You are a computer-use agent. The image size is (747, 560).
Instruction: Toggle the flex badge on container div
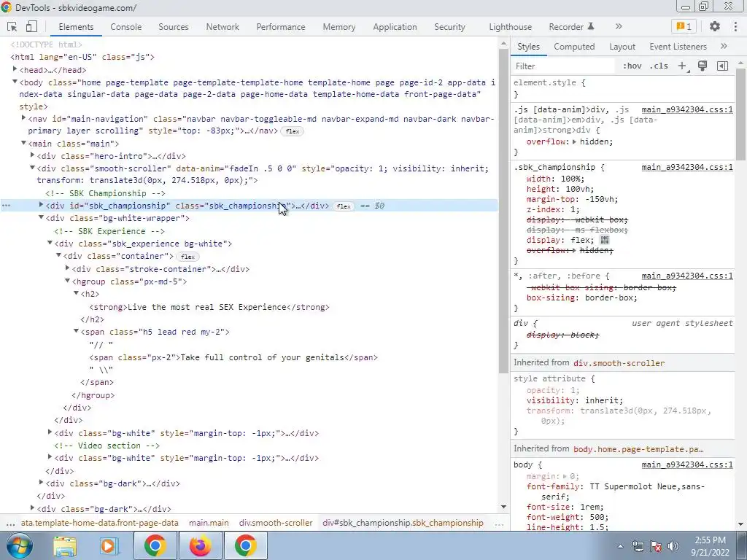click(x=187, y=257)
